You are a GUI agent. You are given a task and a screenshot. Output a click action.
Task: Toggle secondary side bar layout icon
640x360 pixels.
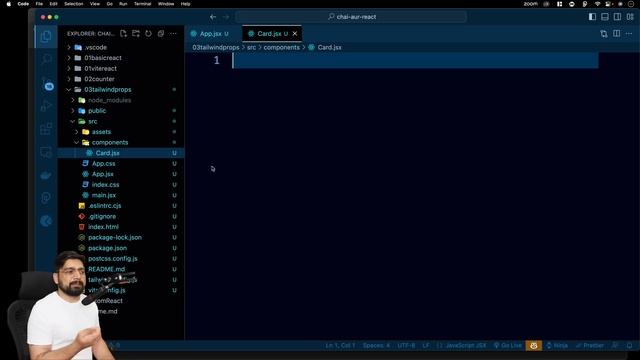pyautogui.click(x=618, y=17)
